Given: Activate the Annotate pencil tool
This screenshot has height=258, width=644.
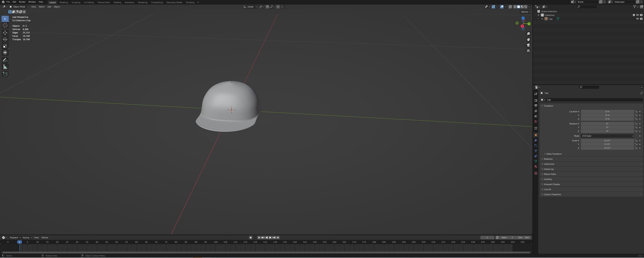Looking at the screenshot, I should pyautogui.click(x=5, y=60).
